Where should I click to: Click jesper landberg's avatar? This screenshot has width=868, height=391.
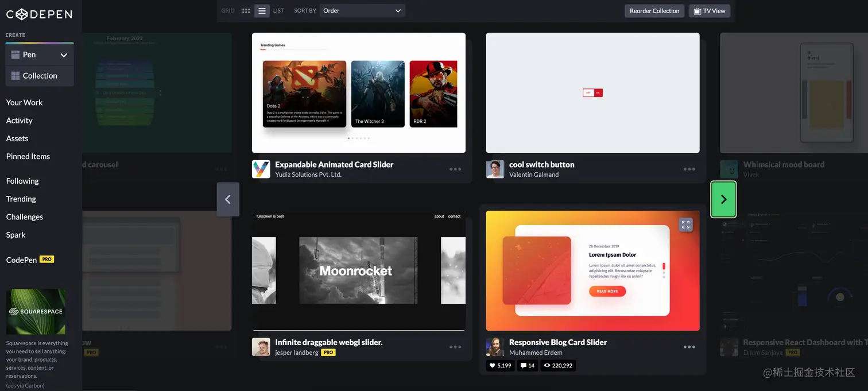(261, 347)
